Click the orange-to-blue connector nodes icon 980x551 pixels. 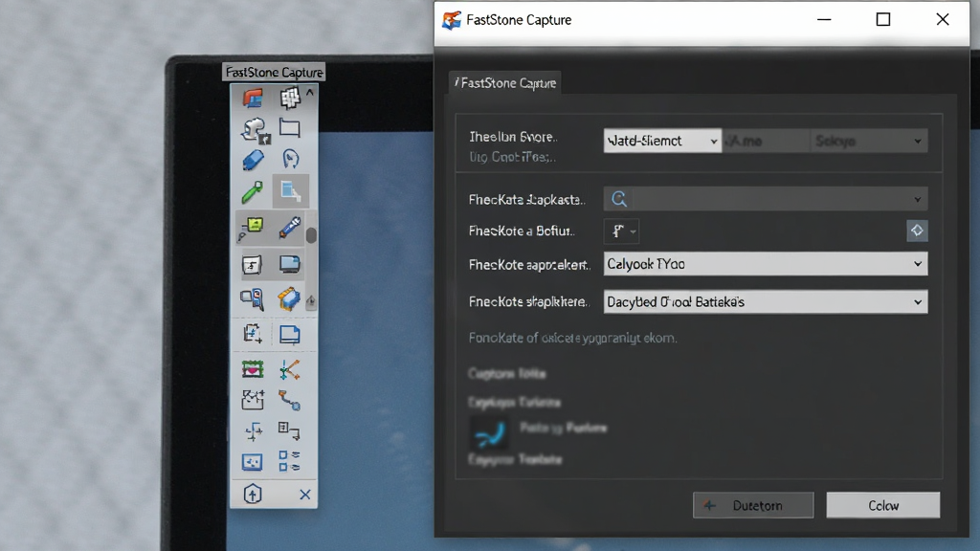point(289,400)
